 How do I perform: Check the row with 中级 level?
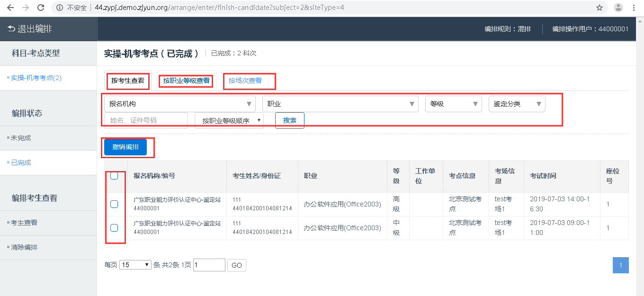[x=114, y=228]
